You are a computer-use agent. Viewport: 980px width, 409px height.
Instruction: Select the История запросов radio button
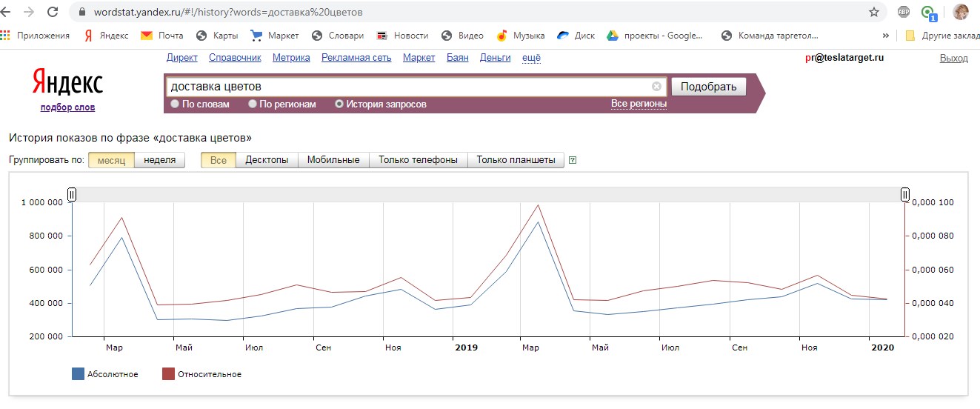pos(339,104)
